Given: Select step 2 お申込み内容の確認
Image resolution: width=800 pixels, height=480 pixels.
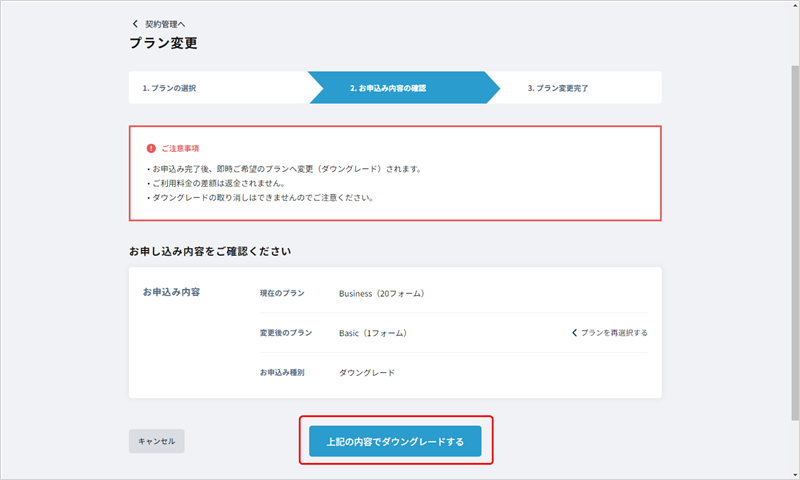Looking at the screenshot, I should [388, 88].
